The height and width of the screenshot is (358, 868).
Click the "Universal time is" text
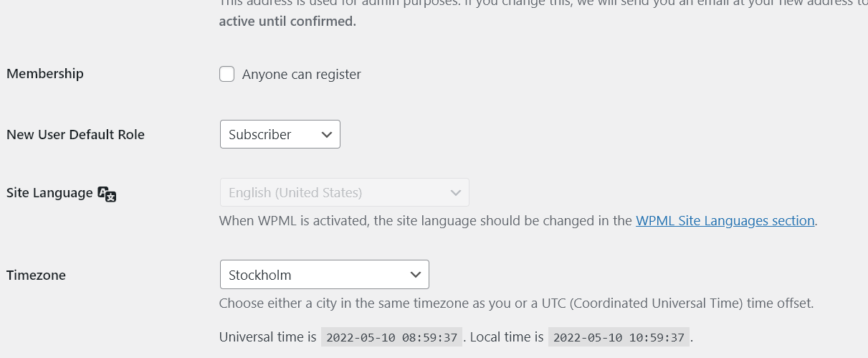pos(267,337)
